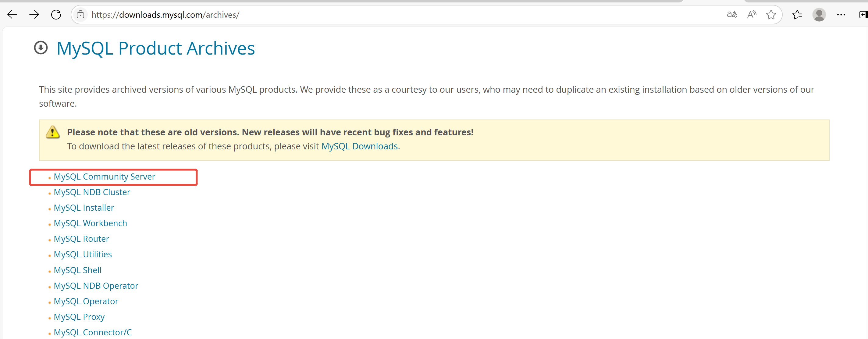Reload the current page

(56, 15)
